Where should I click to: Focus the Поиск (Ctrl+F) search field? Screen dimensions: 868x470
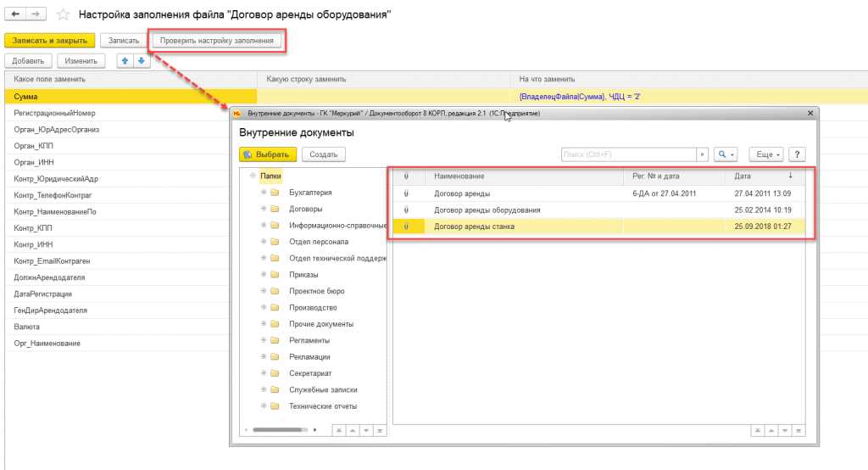tap(628, 154)
